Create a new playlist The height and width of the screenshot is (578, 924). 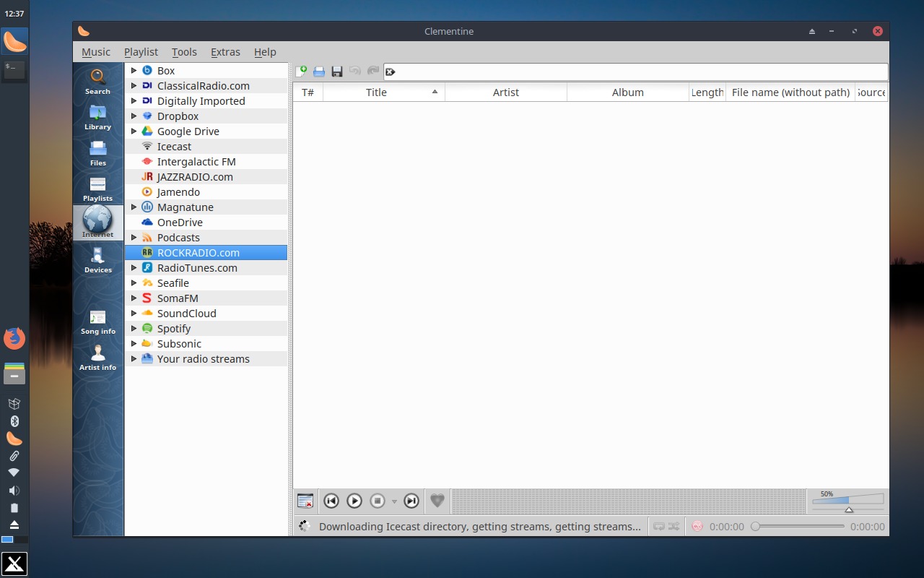[x=302, y=71]
